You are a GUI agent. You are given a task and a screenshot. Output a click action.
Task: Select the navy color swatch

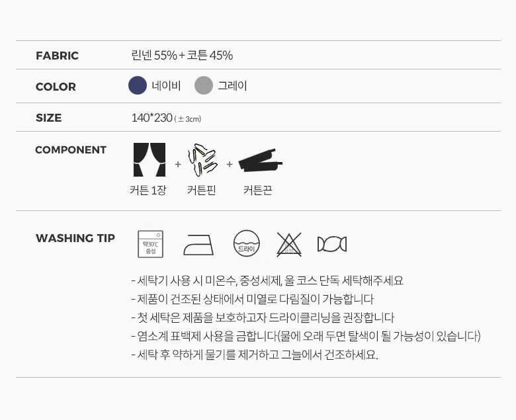(138, 85)
